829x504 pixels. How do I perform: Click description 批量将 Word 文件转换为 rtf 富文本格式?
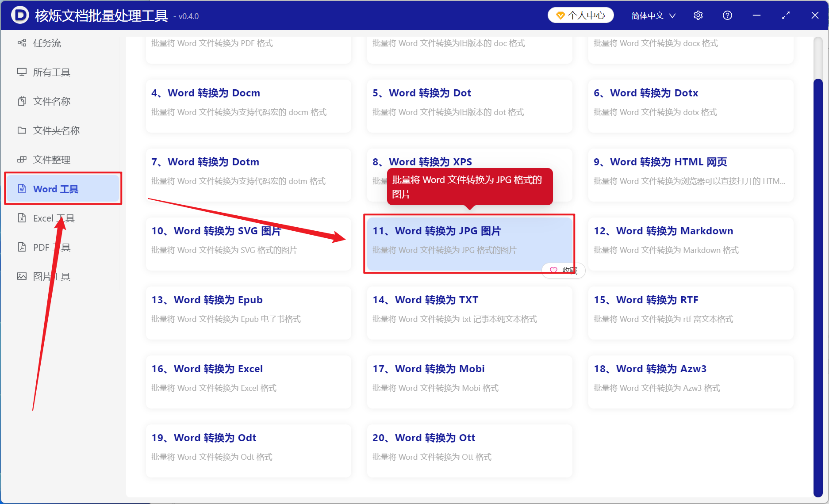click(663, 319)
